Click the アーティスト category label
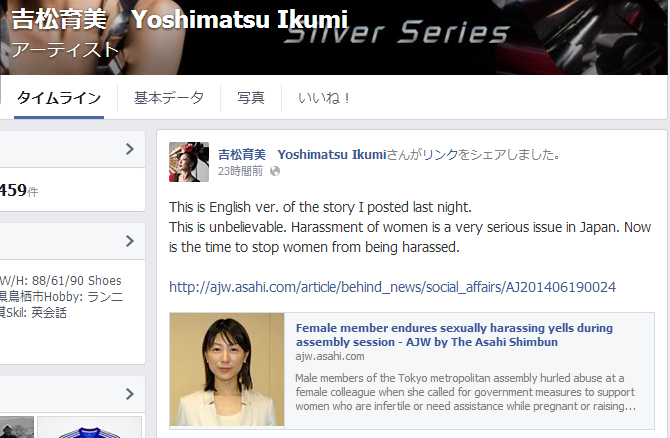Image resolution: width=670 pixels, height=438 pixels. pos(65,50)
